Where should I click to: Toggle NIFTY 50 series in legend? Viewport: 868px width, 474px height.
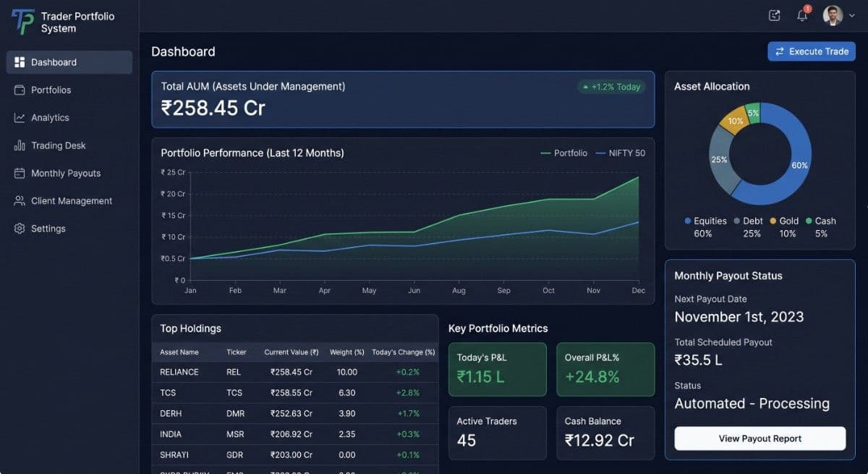pos(621,153)
